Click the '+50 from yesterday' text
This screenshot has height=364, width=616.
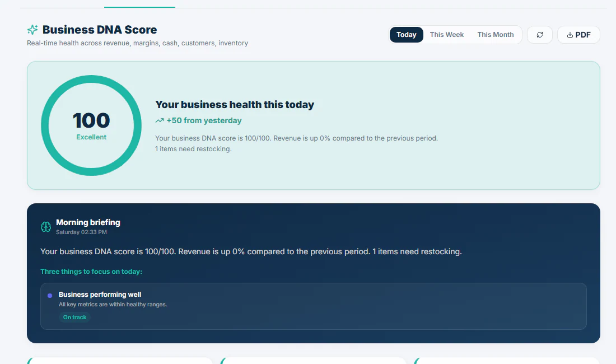(204, 120)
